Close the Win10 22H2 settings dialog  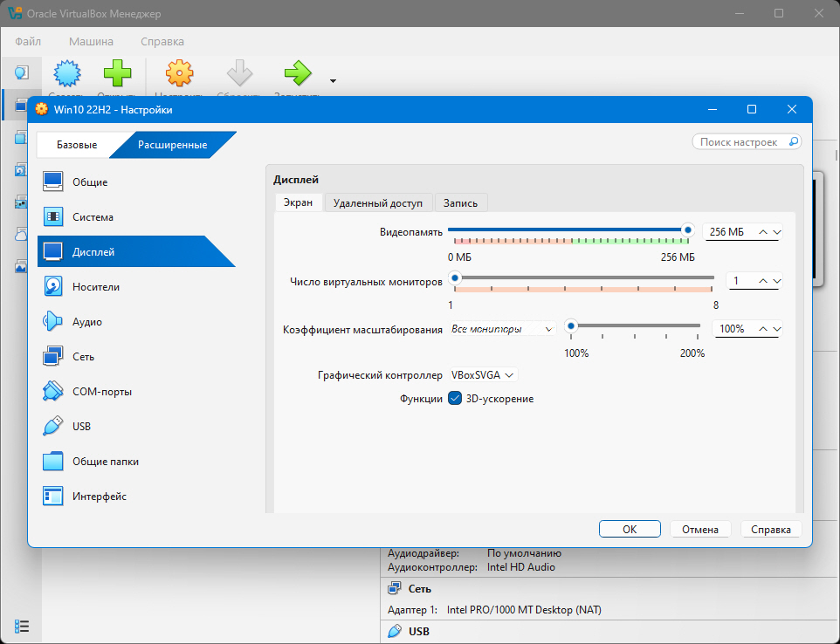click(792, 109)
